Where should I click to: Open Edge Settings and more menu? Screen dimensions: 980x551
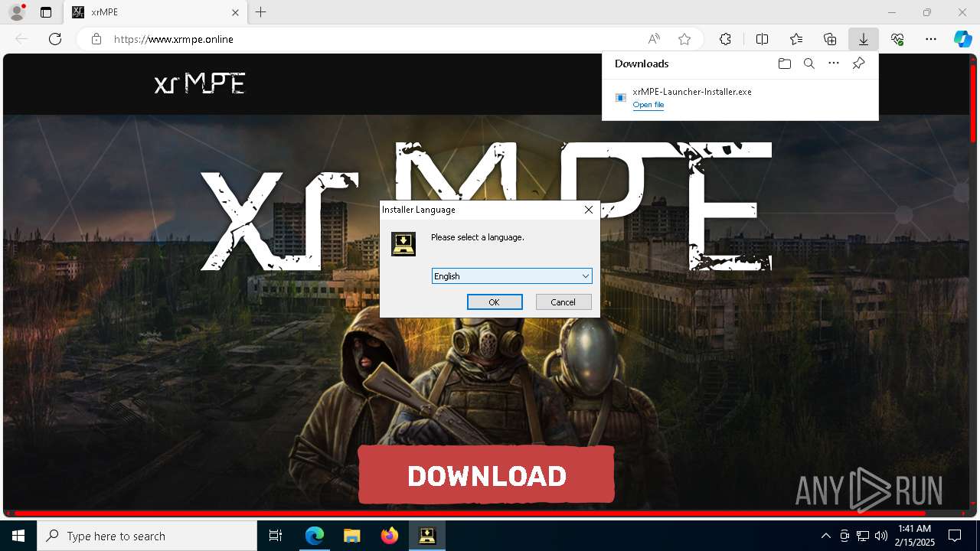(931, 39)
